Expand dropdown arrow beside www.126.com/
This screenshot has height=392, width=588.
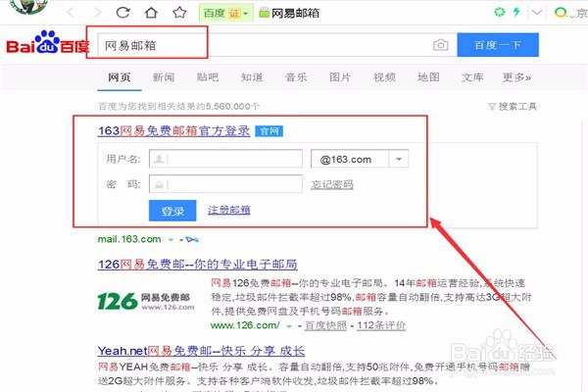pos(289,326)
